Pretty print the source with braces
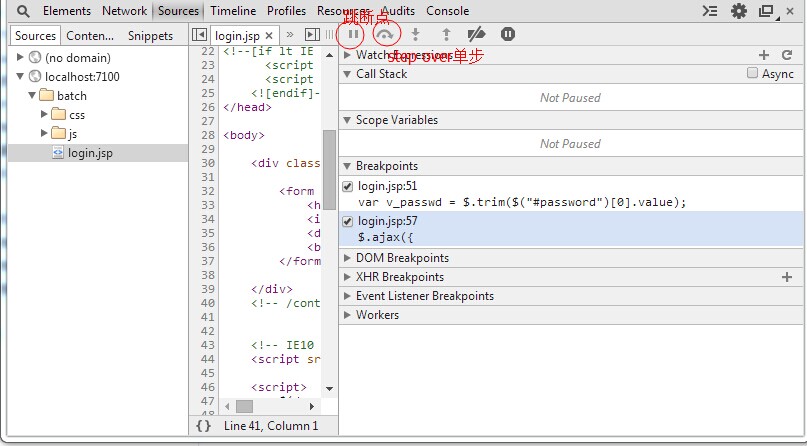 coord(203,426)
